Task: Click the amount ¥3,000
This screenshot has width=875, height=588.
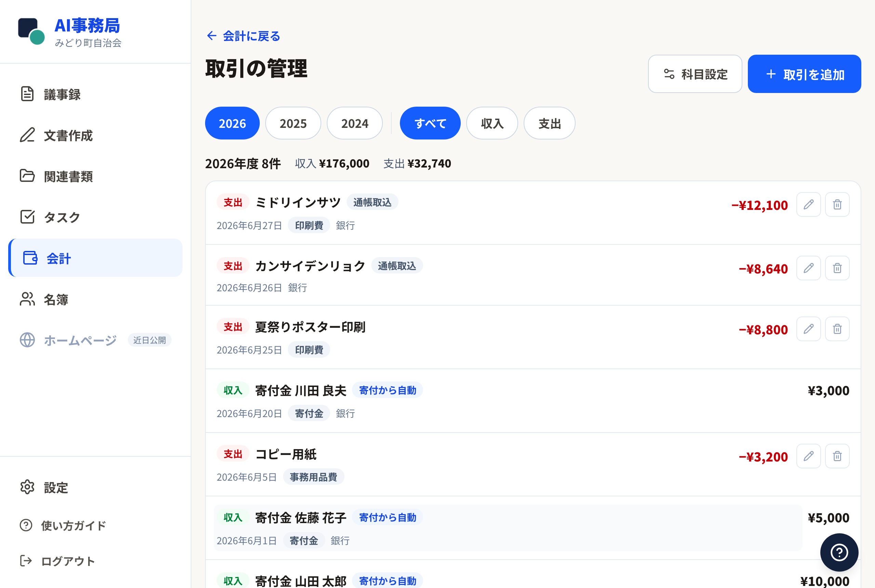Action: pyautogui.click(x=828, y=390)
